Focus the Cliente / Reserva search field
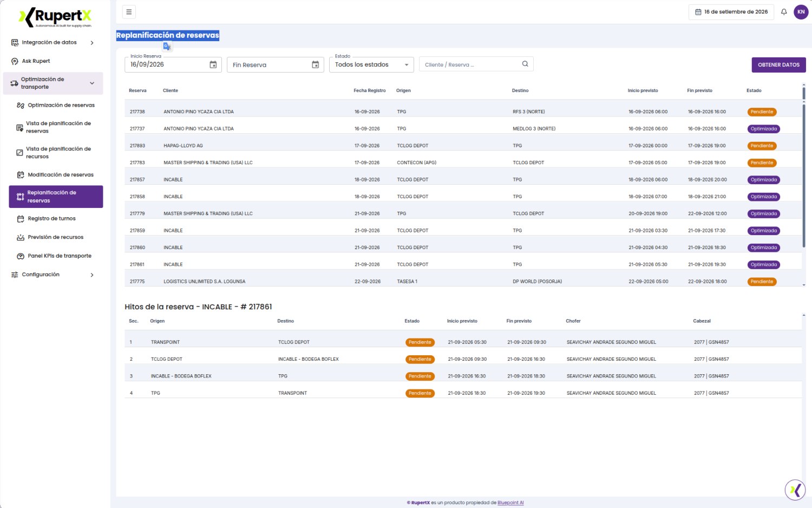Image resolution: width=812 pixels, height=508 pixels. coord(470,64)
